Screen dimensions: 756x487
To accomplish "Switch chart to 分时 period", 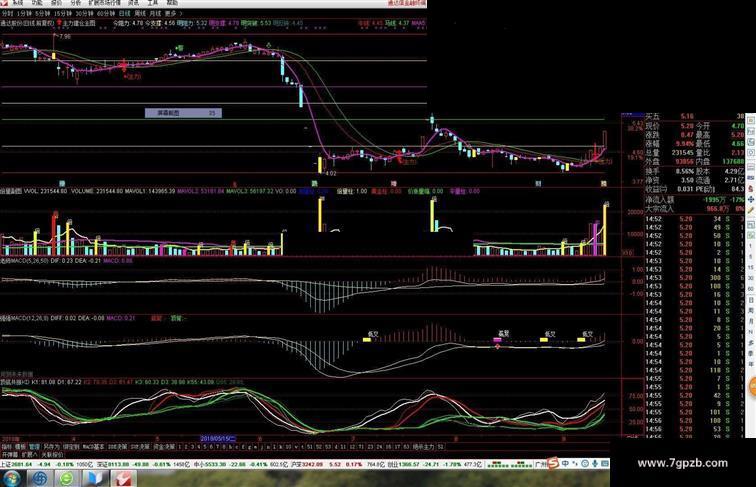I will point(7,14).
